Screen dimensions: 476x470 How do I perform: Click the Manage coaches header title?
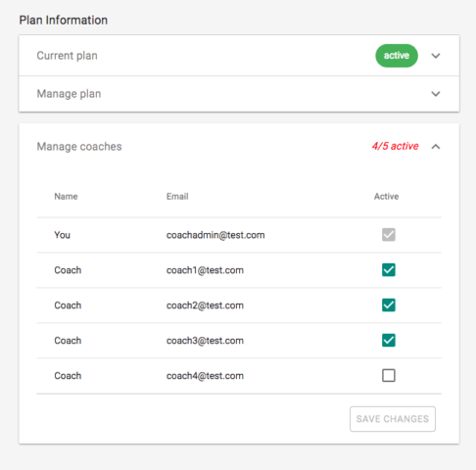tap(79, 147)
